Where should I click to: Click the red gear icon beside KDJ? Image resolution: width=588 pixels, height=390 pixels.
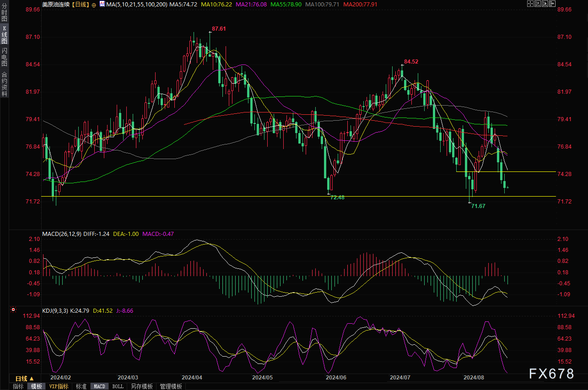tap(13, 310)
